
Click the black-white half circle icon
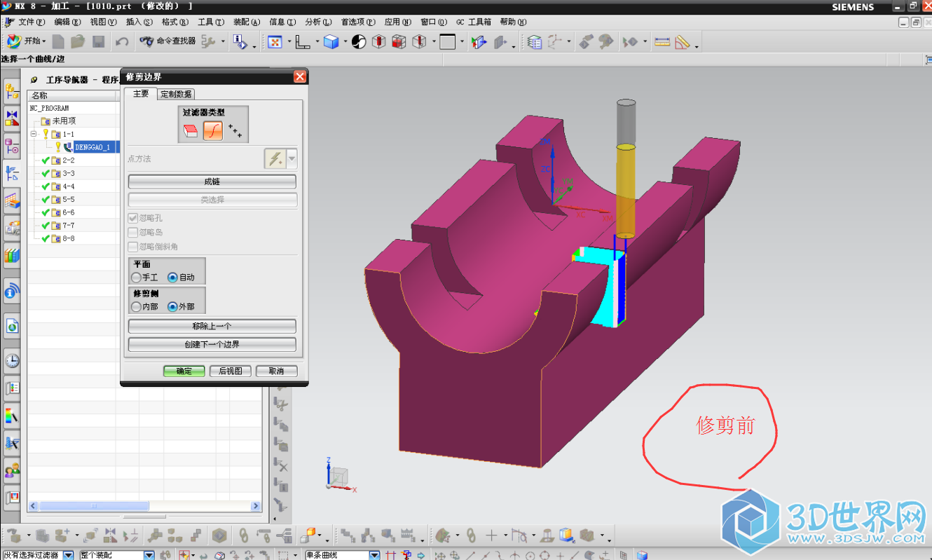[x=359, y=42]
